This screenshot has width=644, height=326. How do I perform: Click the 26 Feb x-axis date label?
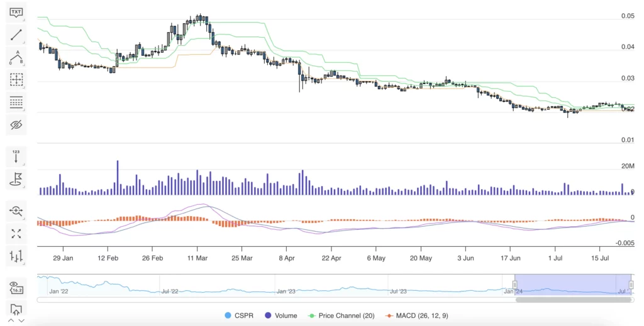[152, 258]
